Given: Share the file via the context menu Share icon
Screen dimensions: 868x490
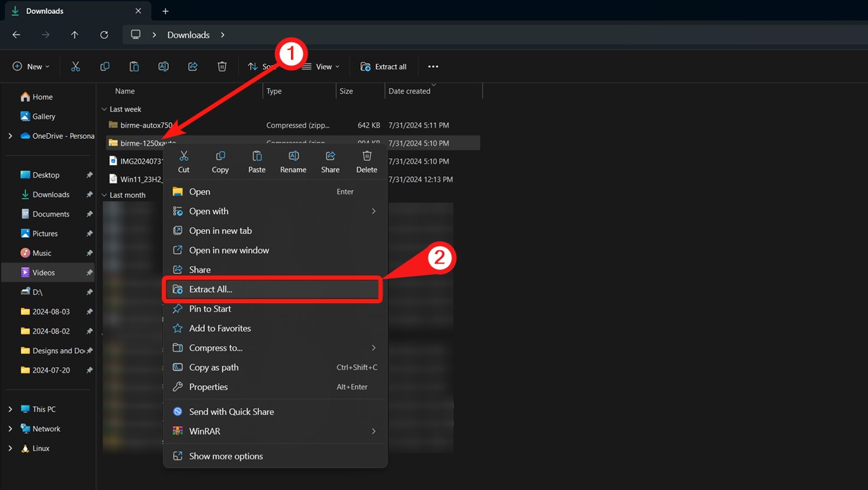Looking at the screenshot, I should tap(330, 161).
